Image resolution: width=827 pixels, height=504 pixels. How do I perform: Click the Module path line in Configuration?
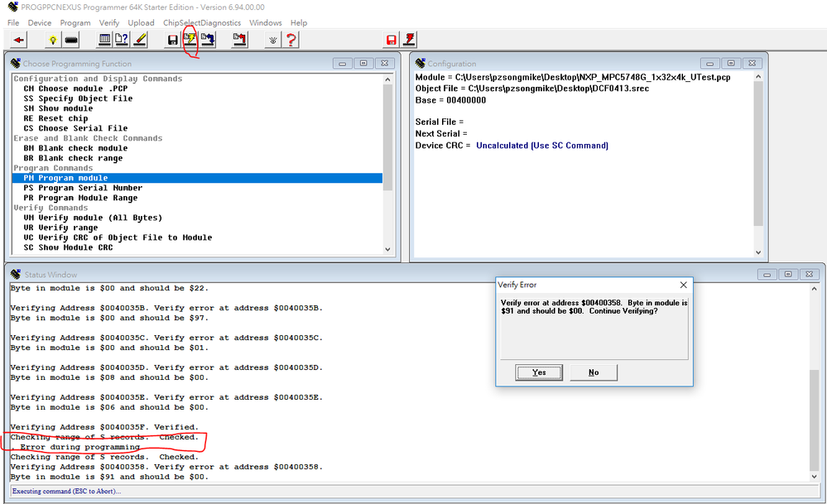573,78
